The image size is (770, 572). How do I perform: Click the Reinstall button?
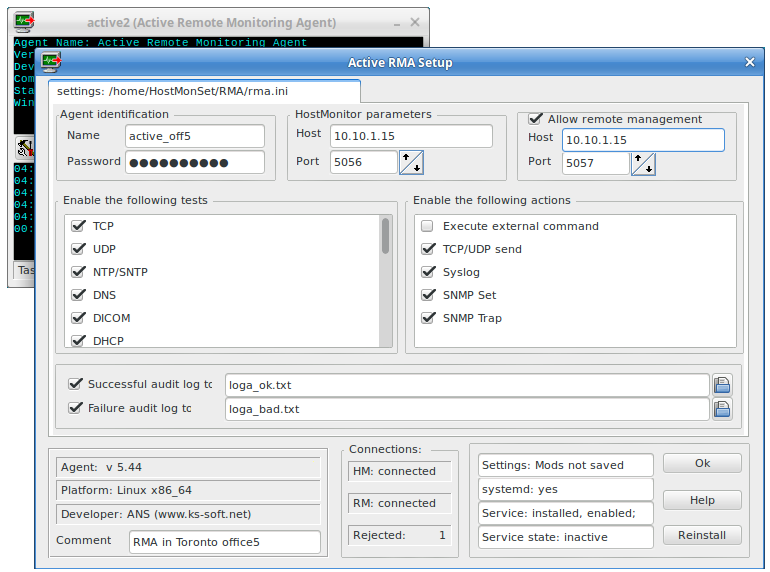click(702, 535)
